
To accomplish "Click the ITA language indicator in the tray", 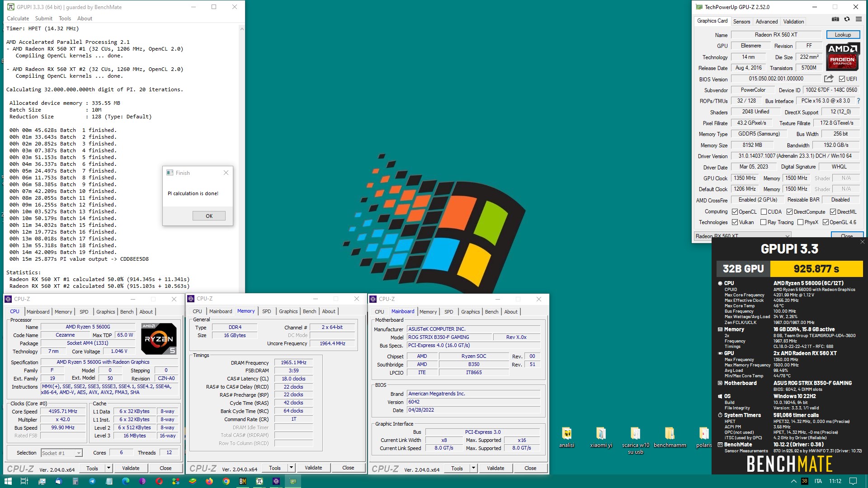I will point(818,481).
